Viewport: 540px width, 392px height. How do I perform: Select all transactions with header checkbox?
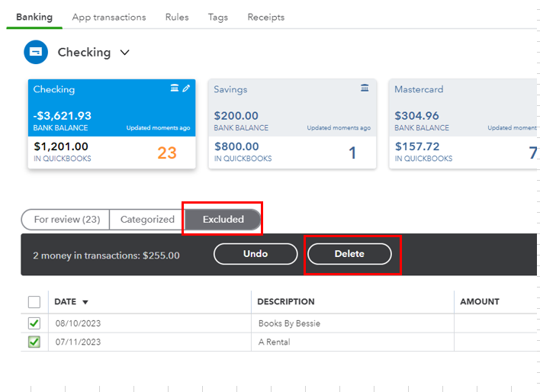(34, 302)
